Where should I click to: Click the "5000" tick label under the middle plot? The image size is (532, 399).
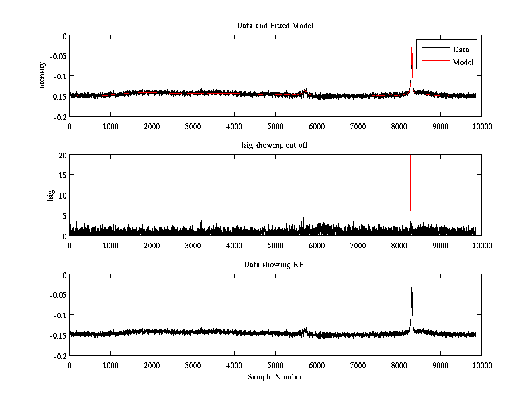(275, 246)
